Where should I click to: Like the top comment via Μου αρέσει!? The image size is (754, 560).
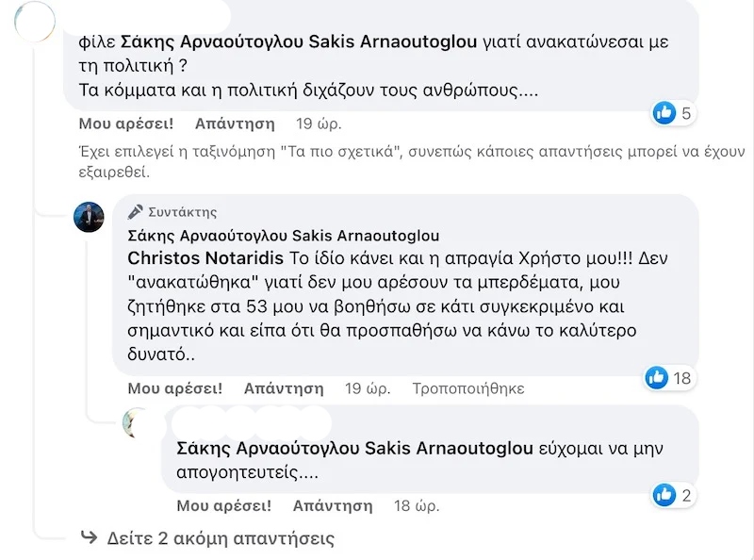coord(125,124)
